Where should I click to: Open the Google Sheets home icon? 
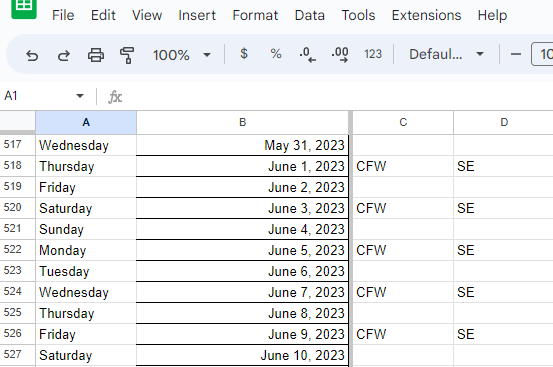point(24,8)
